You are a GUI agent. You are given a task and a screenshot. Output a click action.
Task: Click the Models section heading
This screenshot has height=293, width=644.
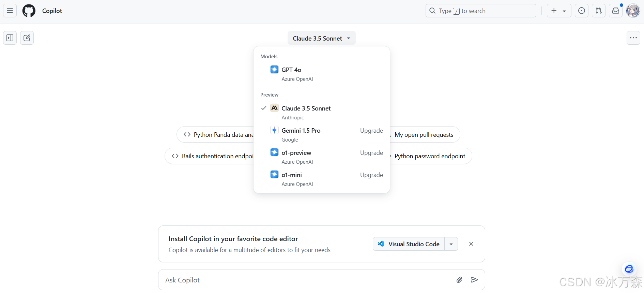tap(269, 57)
